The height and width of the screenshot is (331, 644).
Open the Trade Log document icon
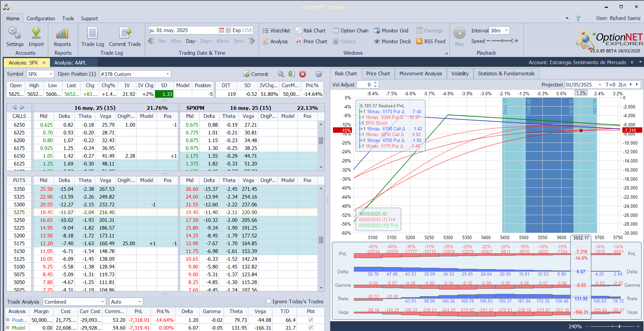(x=93, y=33)
